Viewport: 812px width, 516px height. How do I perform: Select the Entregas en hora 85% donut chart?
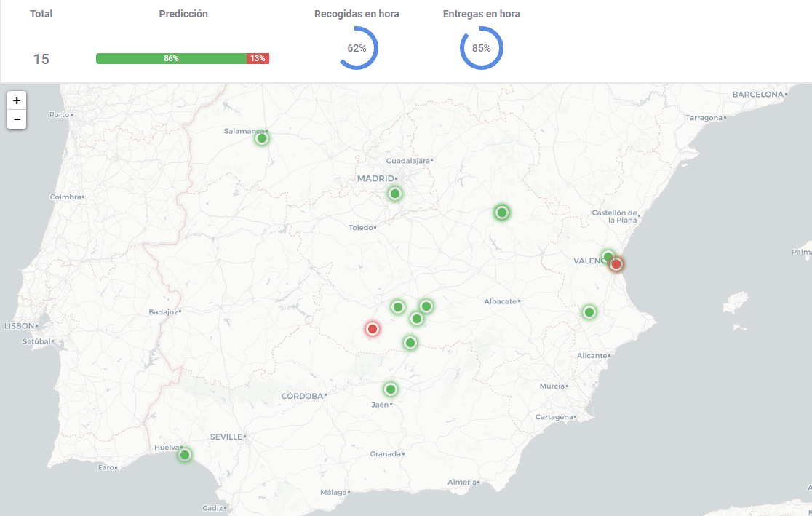coord(481,48)
